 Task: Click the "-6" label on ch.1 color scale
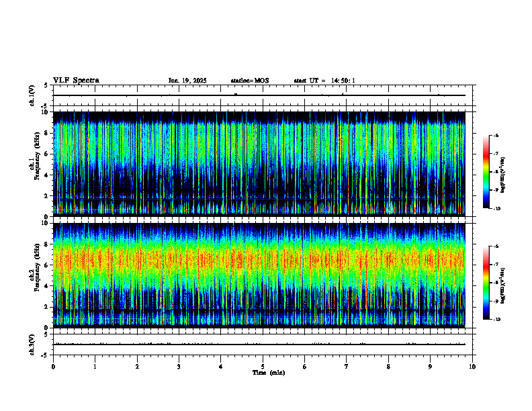click(x=496, y=135)
